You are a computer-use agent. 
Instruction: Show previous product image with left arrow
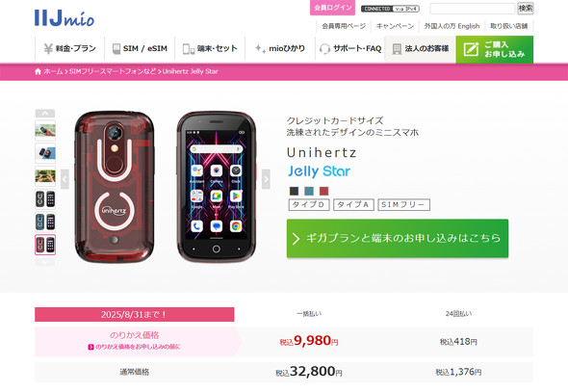65,179
